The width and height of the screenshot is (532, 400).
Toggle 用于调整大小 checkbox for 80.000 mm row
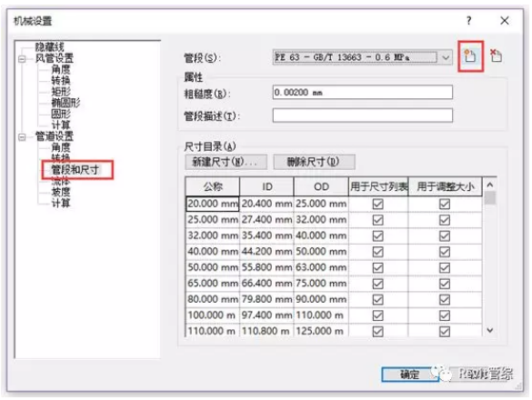pos(445,300)
